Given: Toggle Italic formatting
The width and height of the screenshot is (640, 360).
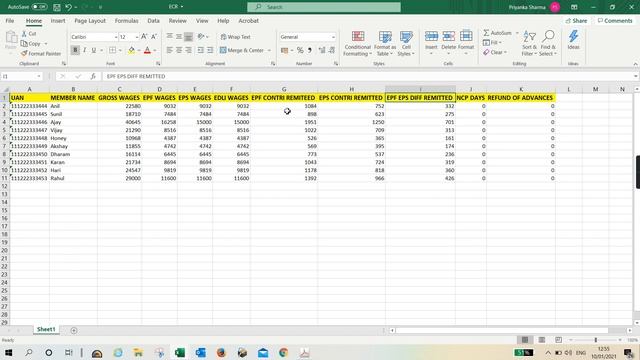Looking at the screenshot, I should (x=84, y=50).
